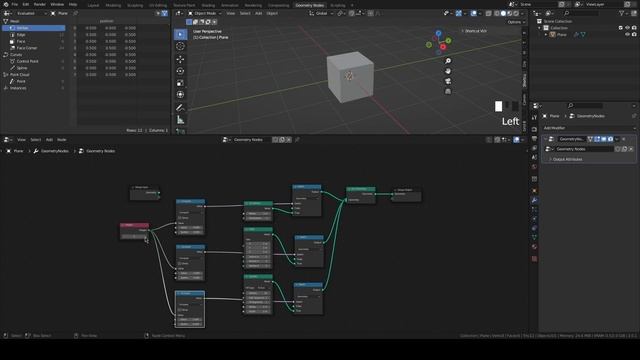This screenshot has height=360, width=640.
Task: Select the Annotate tool in viewport toolbar
Action: pos(180,108)
